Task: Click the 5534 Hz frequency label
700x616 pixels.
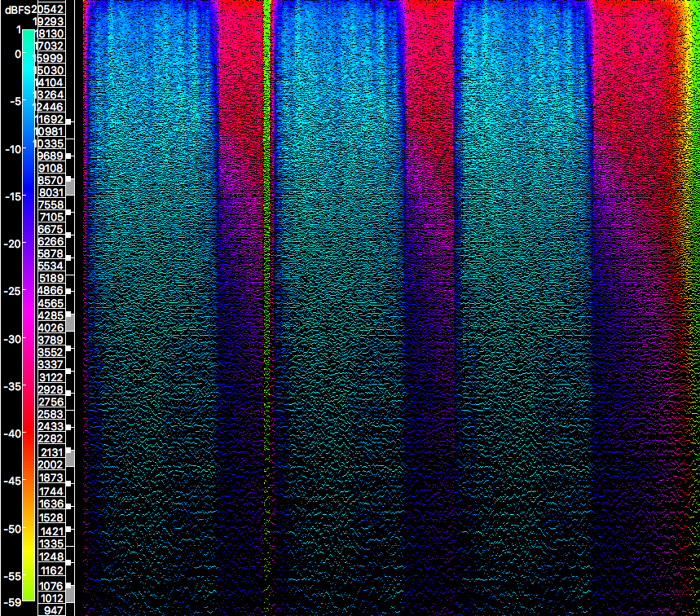Action: coord(51,266)
